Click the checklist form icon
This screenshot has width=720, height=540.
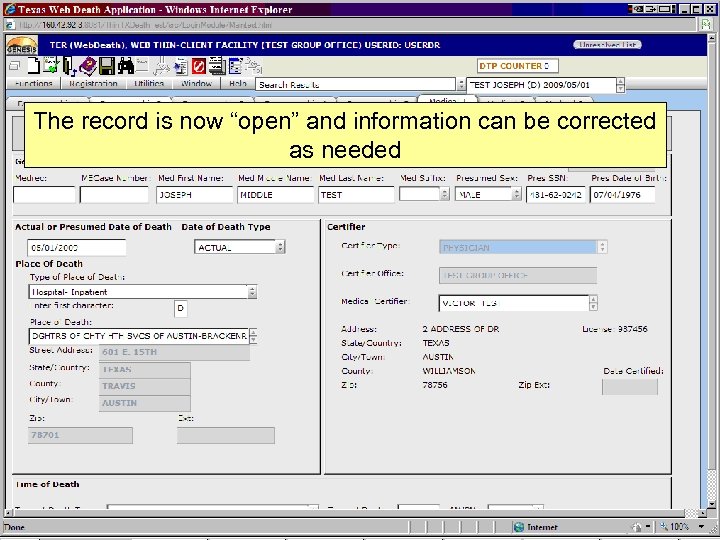tap(235, 66)
